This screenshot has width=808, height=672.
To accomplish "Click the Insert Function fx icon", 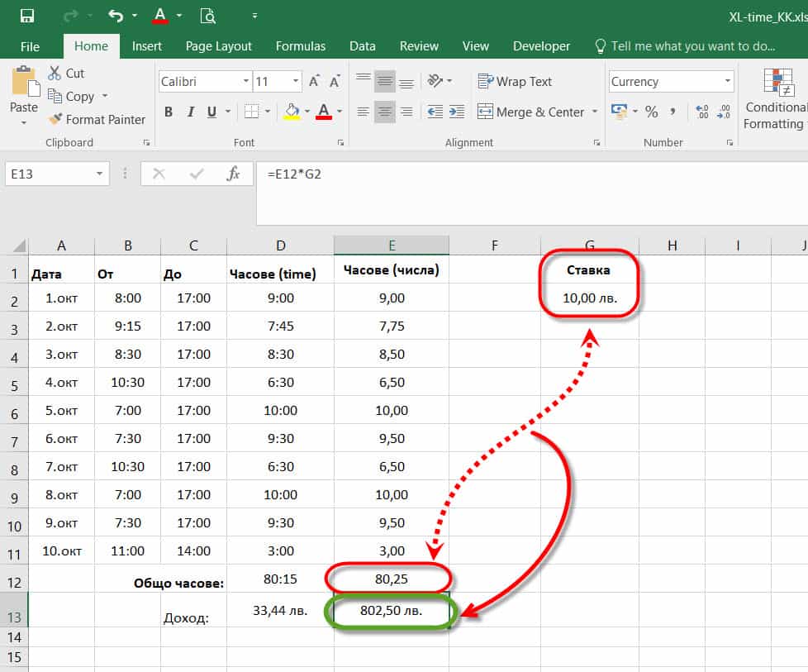I will tap(233, 174).
